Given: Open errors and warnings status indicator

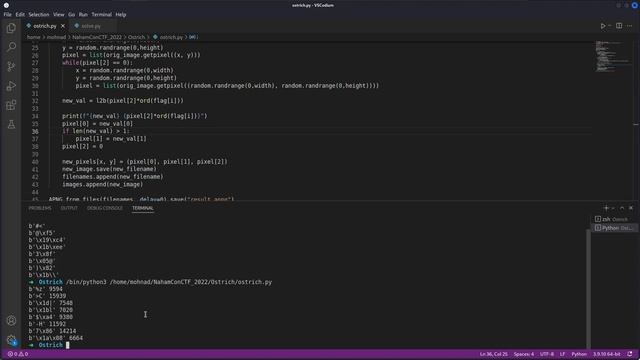Looking at the screenshot, I should click(18, 354).
